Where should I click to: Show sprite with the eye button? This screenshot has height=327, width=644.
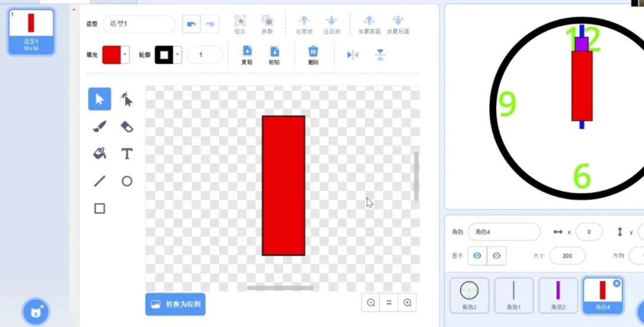click(x=477, y=255)
